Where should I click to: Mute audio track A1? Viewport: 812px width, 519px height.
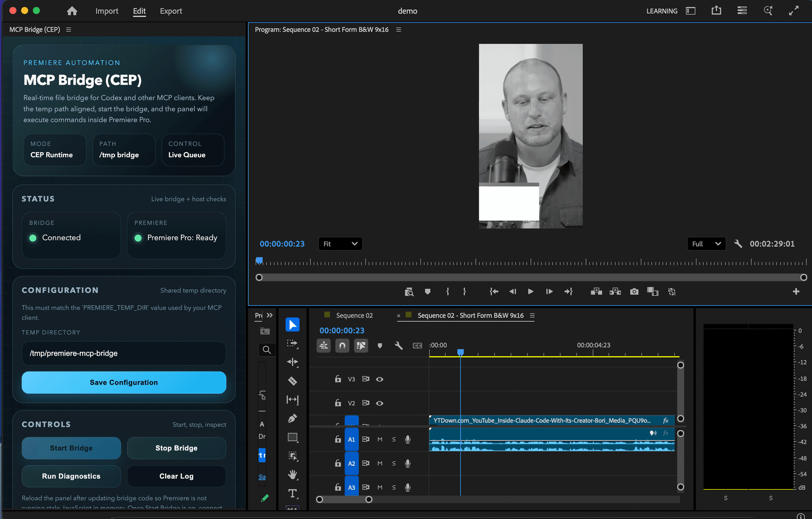click(380, 440)
